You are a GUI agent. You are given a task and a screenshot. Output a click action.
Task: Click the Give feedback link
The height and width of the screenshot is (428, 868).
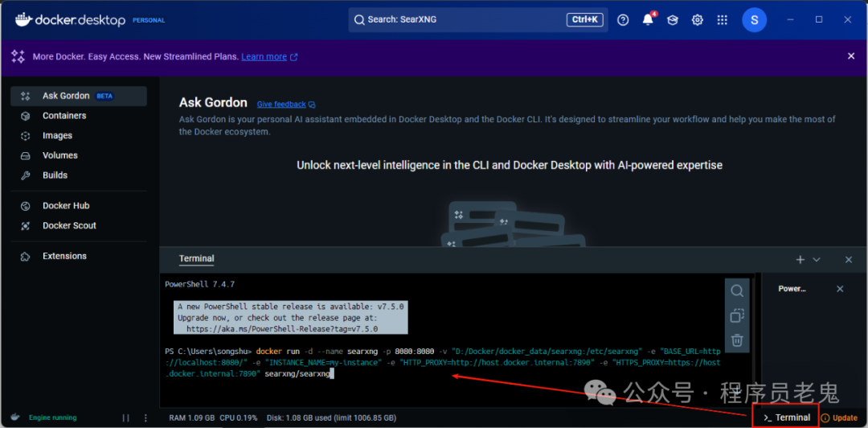281,105
